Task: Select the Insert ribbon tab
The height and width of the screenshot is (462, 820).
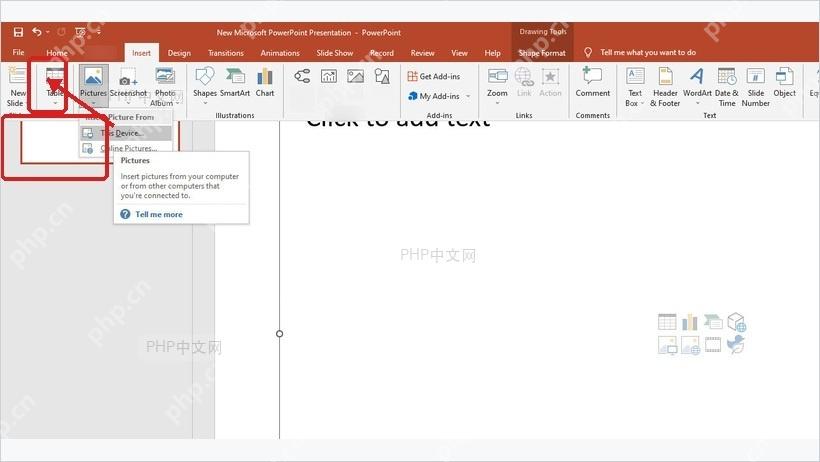Action: click(141, 53)
